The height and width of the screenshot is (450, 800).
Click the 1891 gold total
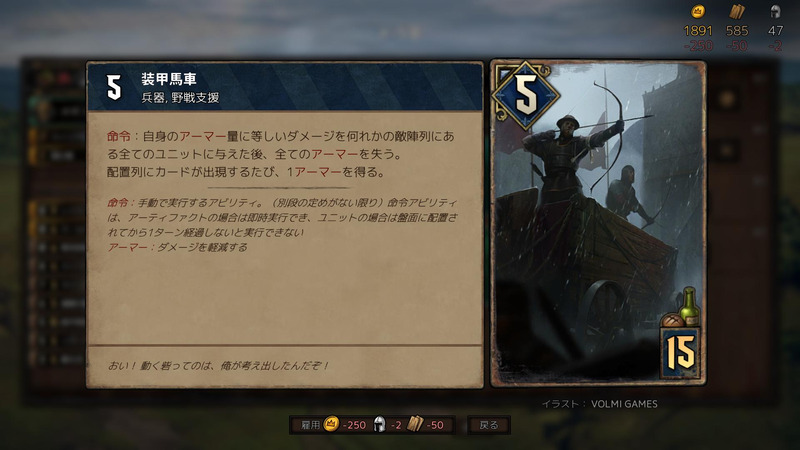[697, 31]
